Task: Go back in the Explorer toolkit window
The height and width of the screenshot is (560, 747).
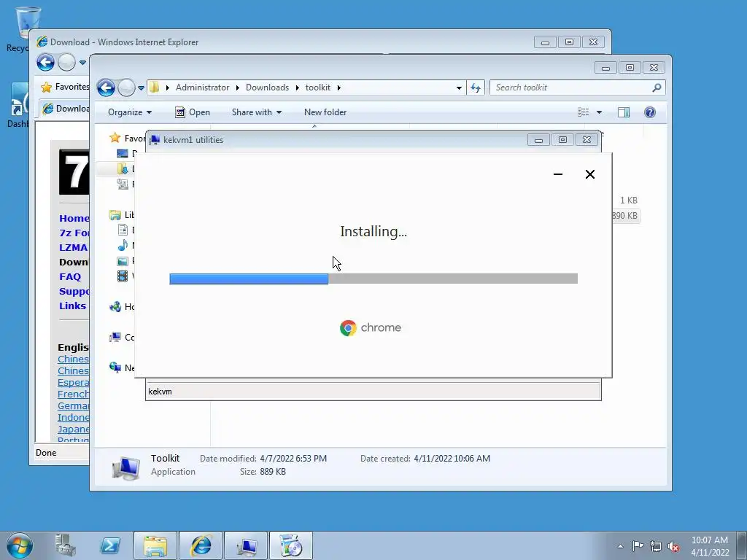Action: click(106, 87)
